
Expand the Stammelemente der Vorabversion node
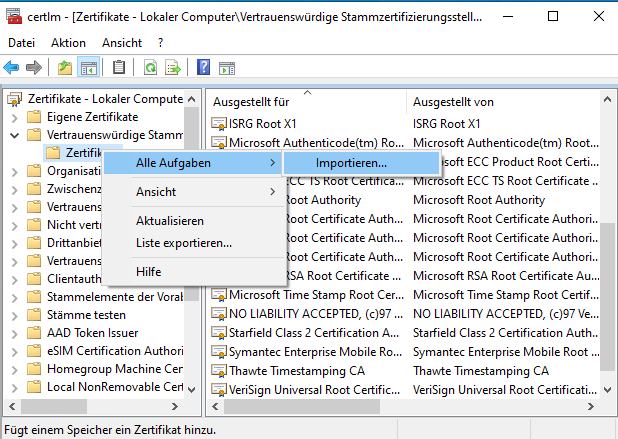15,298
